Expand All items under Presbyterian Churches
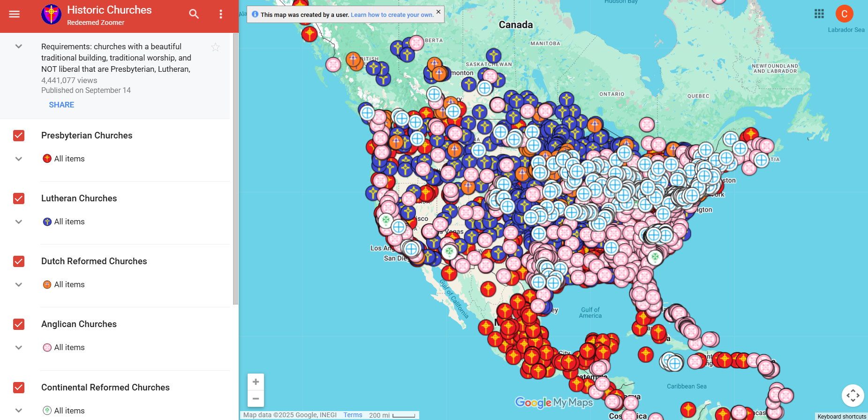Screen dimensions: 868x420 (x=19, y=159)
